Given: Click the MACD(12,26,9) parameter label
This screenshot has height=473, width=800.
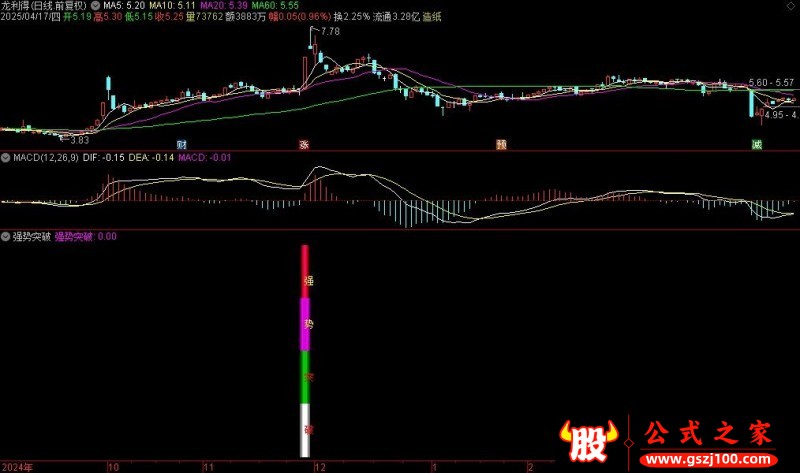Looking at the screenshot, I should tap(46, 158).
